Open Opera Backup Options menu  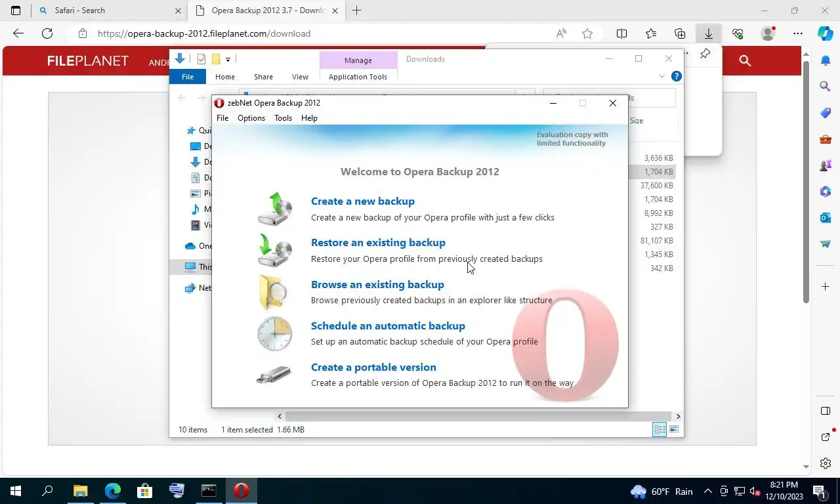point(251,118)
